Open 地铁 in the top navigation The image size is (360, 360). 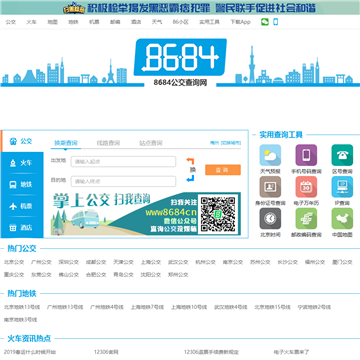point(73,22)
